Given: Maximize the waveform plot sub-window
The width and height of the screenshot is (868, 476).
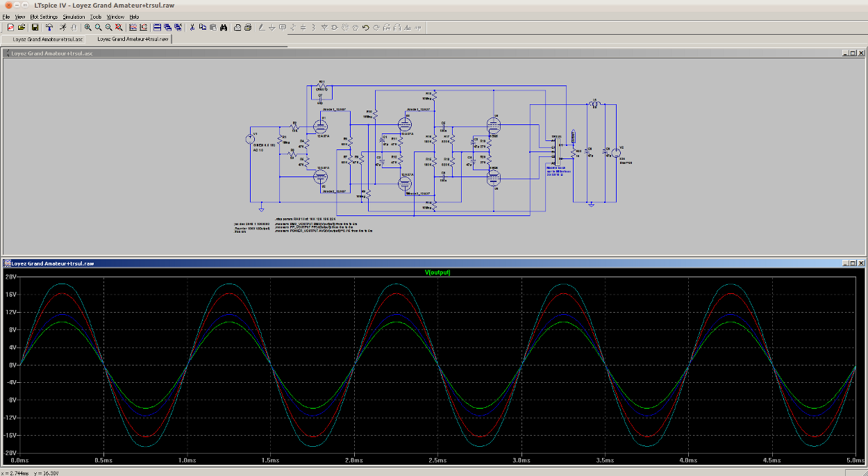Looking at the screenshot, I should click(x=853, y=263).
